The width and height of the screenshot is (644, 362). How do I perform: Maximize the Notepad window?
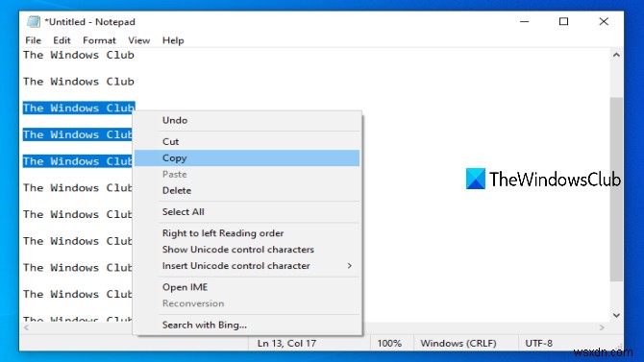(564, 21)
